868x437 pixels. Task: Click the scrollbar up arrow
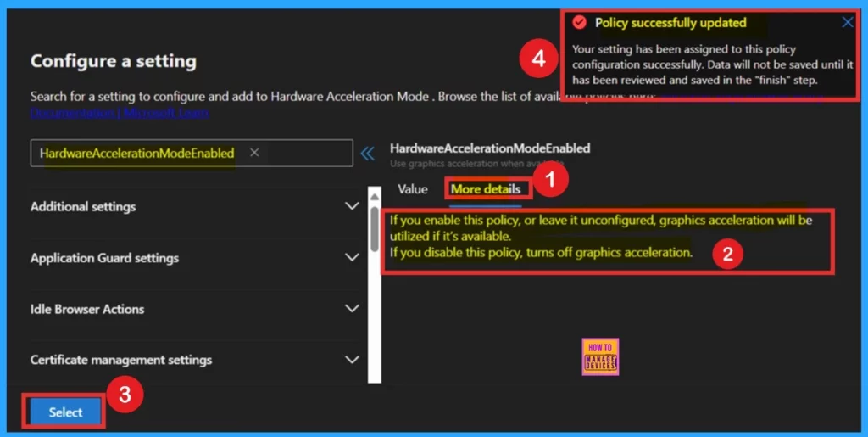375,197
